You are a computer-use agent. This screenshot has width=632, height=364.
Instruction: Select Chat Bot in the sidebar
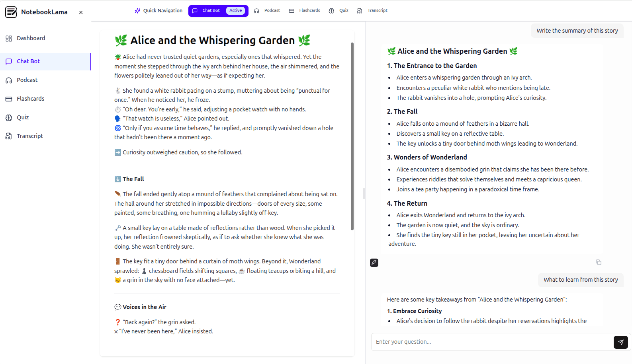(28, 61)
